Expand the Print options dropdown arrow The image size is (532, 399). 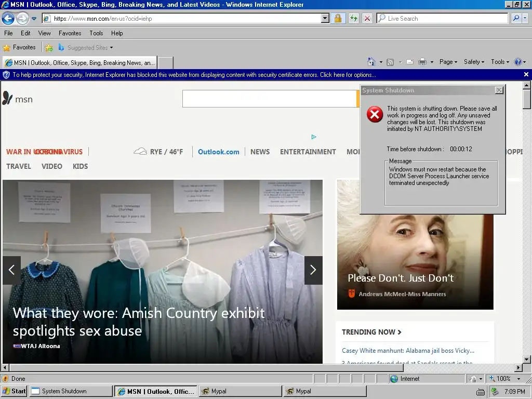pyautogui.click(x=432, y=62)
